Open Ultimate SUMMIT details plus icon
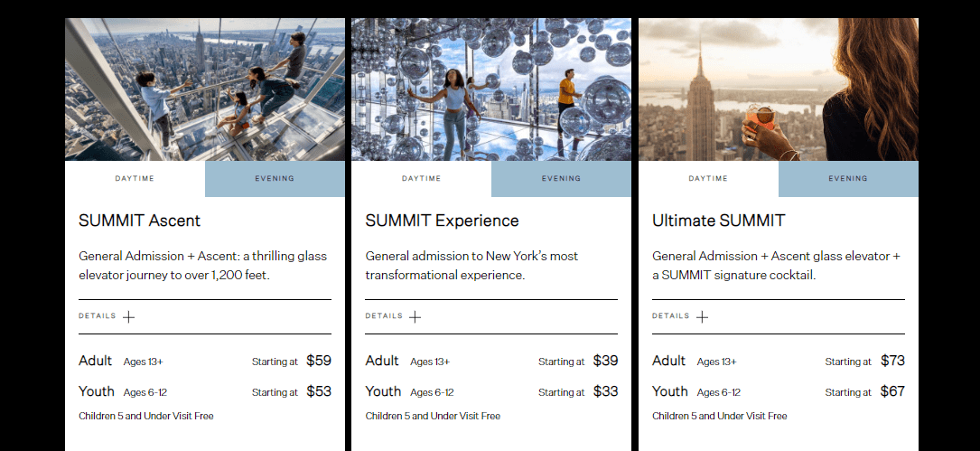 click(702, 317)
